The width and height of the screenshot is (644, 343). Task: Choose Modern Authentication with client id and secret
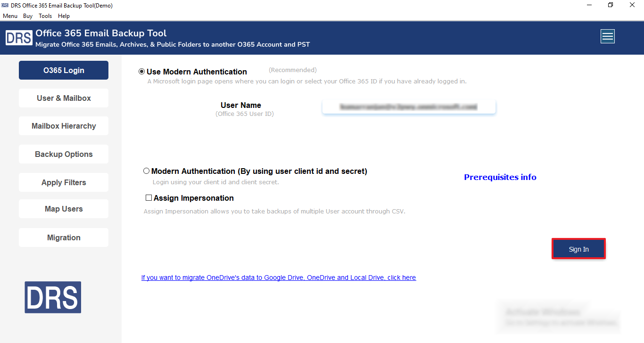coord(146,171)
